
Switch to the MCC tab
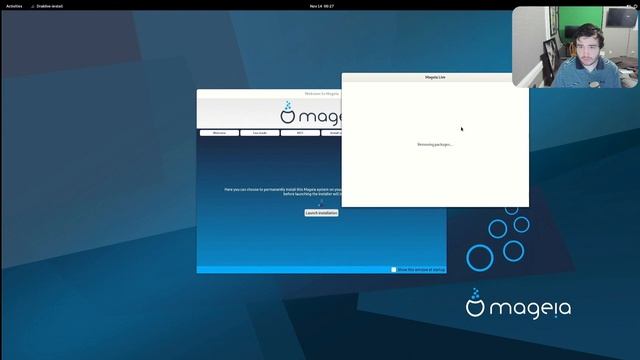click(x=300, y=133)
